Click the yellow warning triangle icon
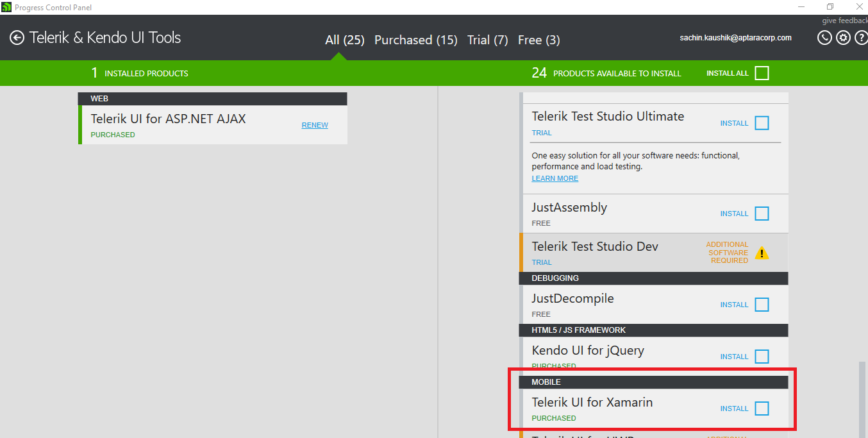Viewport: 868px width, 438px height. coord(762,253)
